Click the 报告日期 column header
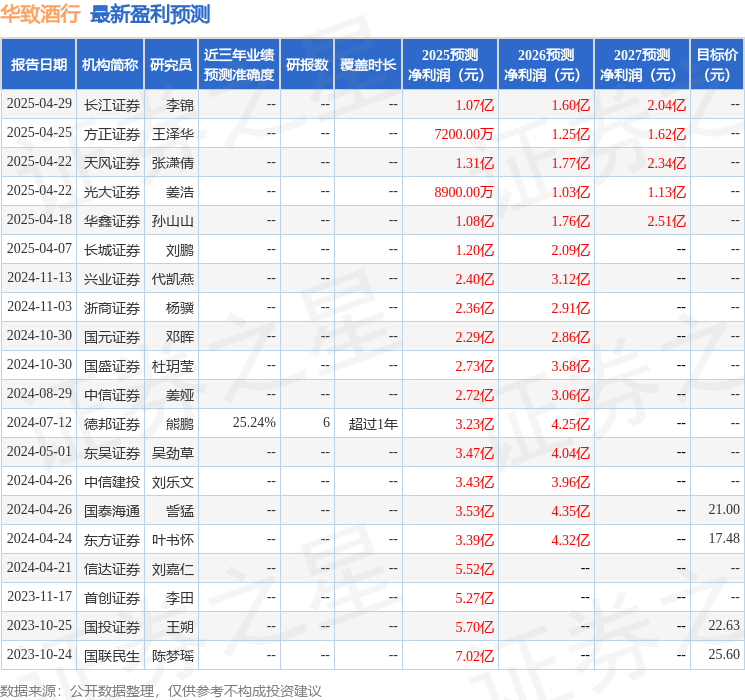 (x=38, y=65)
